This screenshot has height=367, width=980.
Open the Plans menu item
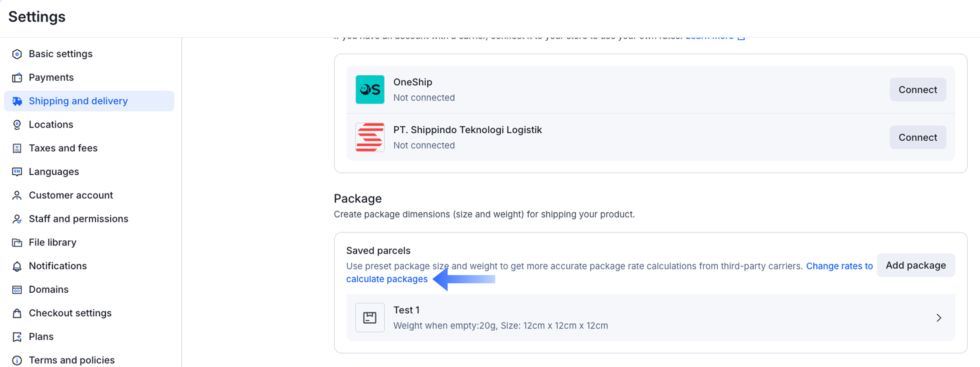41,337
